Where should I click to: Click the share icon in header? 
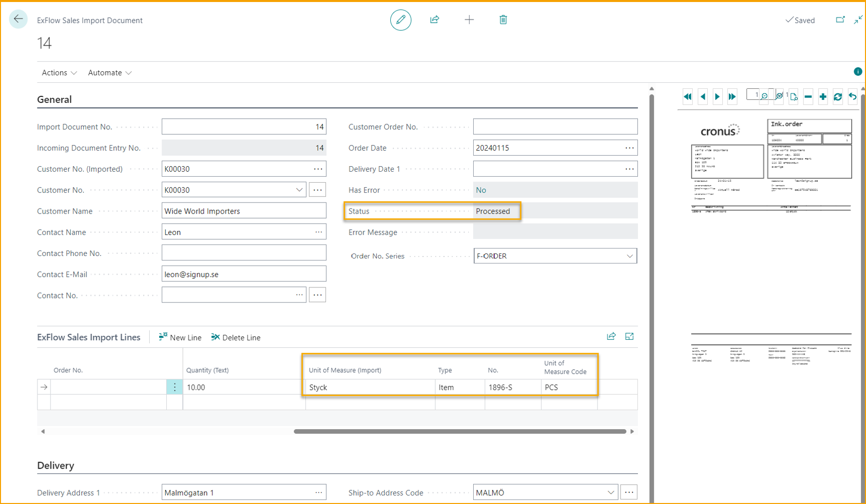coord(434,20)
